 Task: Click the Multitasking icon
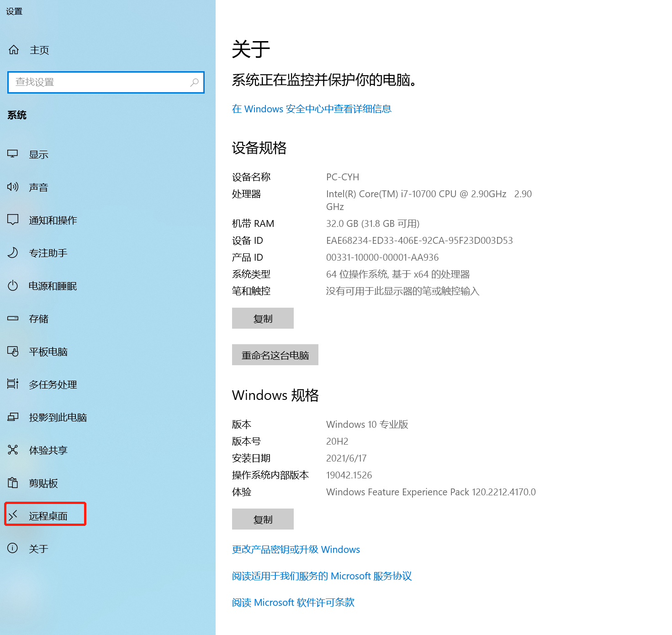pos(13,384)
